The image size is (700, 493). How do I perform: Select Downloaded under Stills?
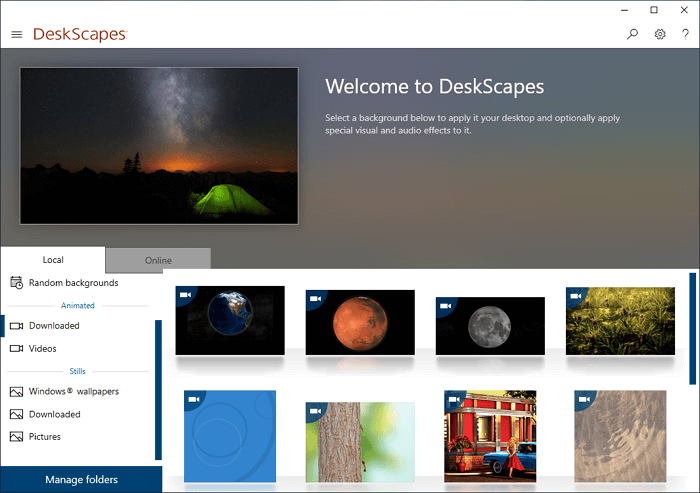pos(54,414)
